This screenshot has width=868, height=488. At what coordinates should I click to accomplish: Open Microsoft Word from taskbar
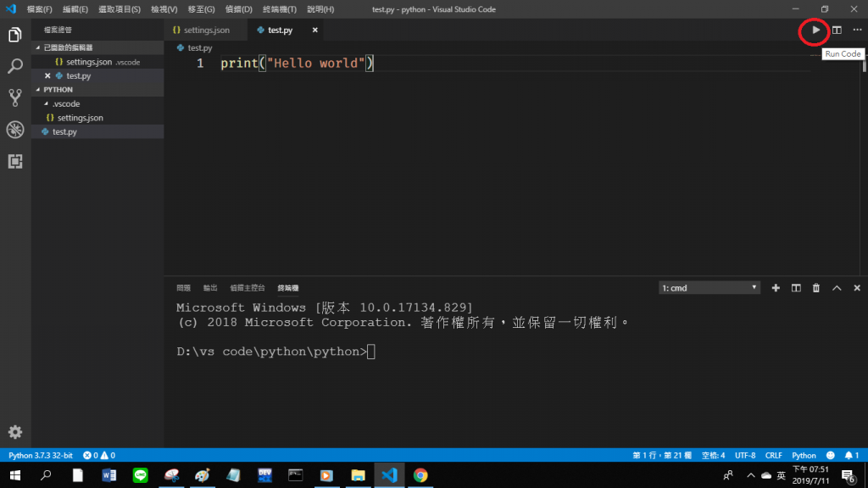(109, 475)
